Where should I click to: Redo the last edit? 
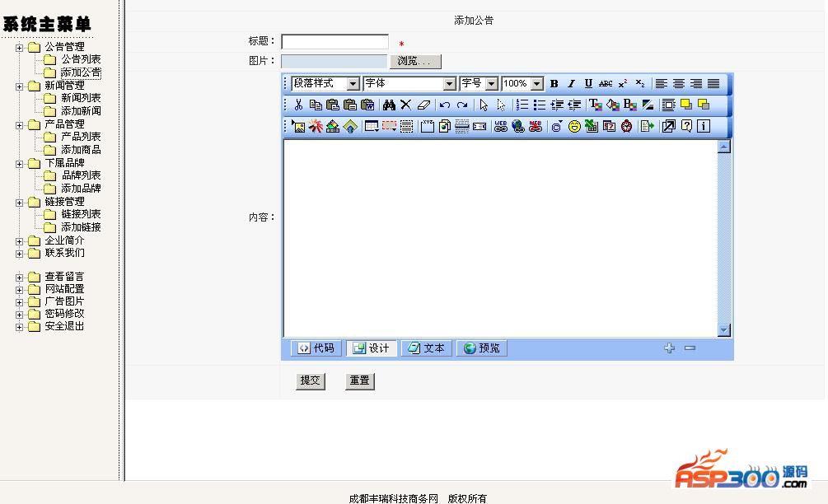462,105
